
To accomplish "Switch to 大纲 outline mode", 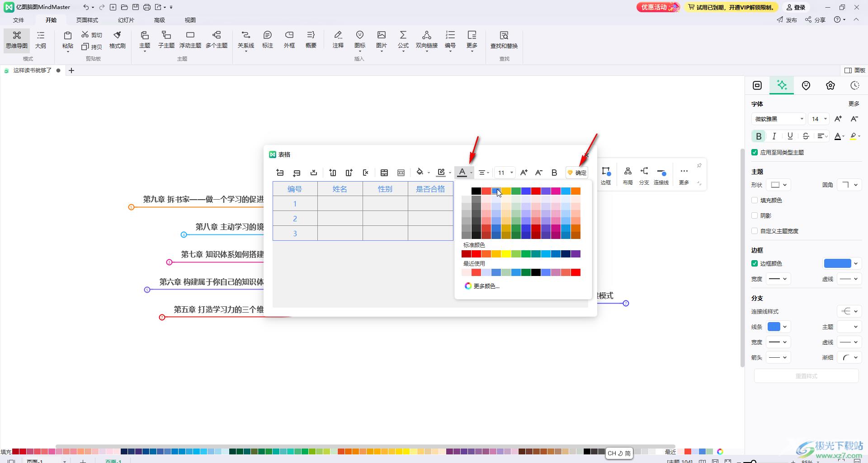I will [x=41, y=40].
